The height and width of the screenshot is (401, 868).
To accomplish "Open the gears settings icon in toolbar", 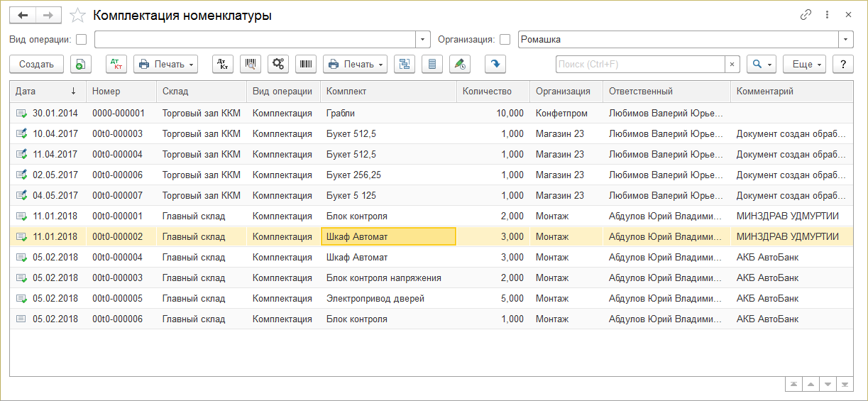I will click(278, 64).
